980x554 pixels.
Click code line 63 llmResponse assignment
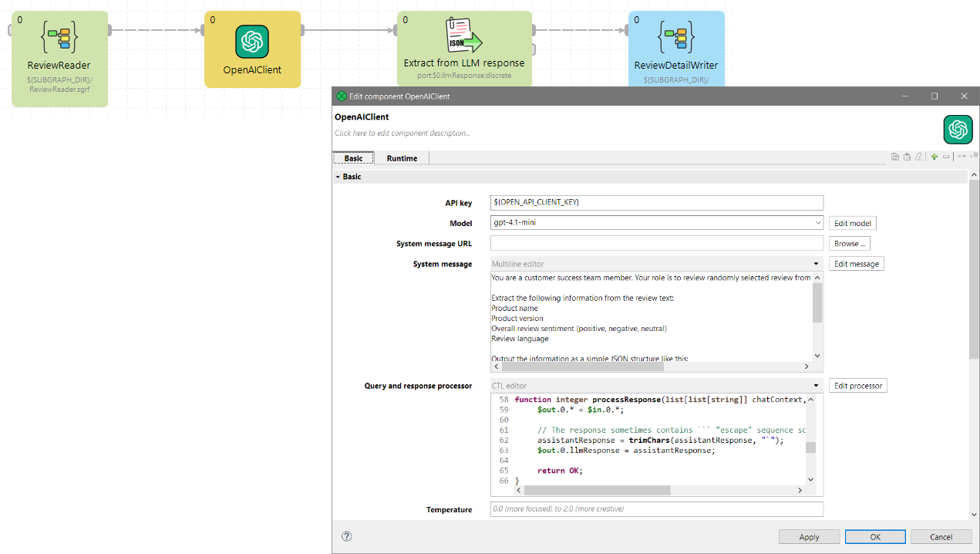click(x=626, y=451)
